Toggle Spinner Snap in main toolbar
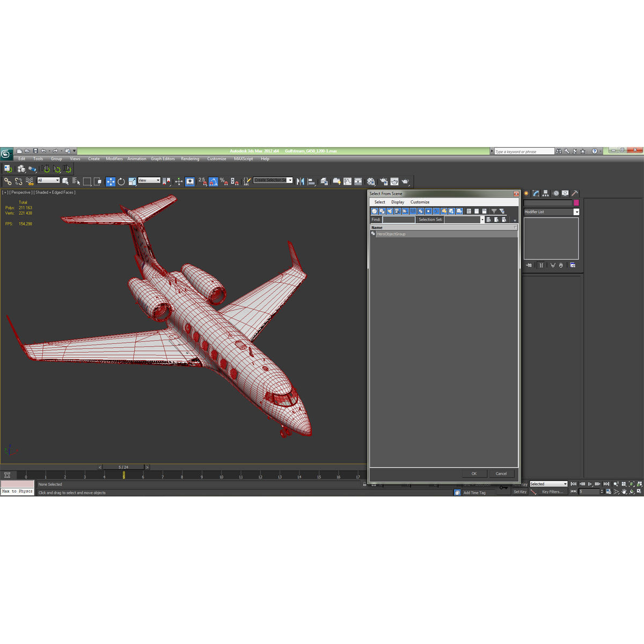Screen dimensions: 644x644 click(235, 181)
